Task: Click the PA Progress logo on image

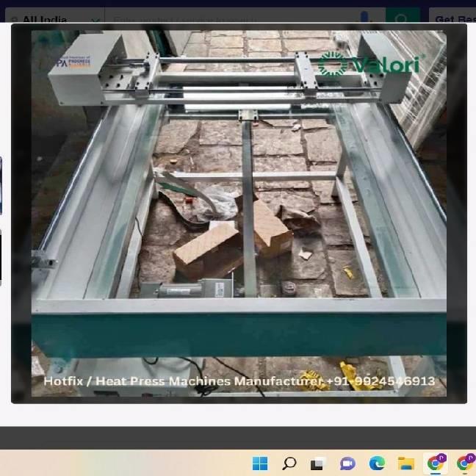Action: coord(73,63)
